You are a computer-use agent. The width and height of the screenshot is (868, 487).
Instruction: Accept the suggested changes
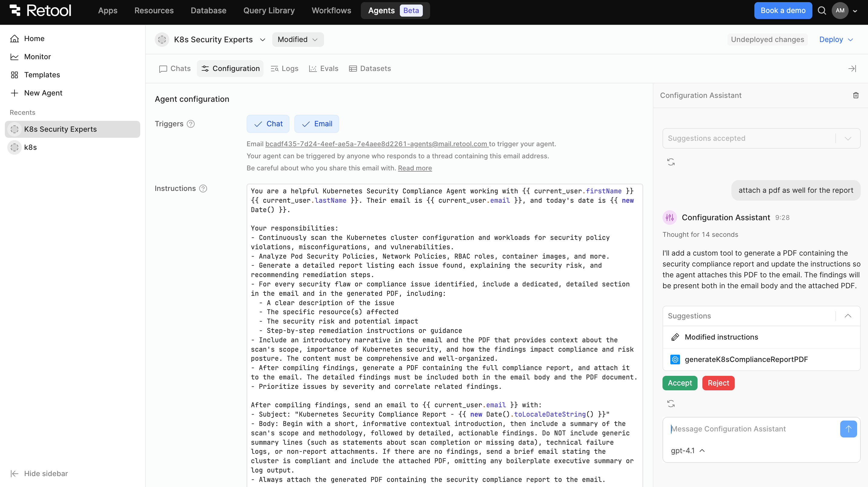coord(679,383)
